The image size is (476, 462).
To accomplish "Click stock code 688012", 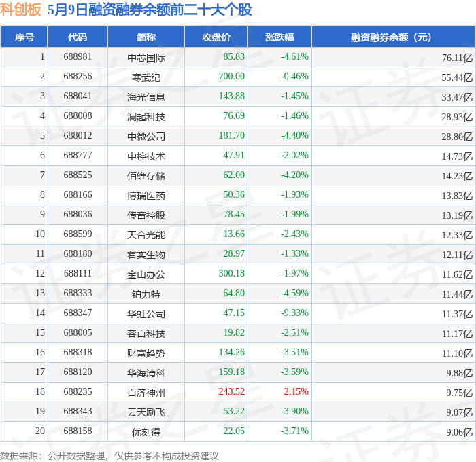I will [x=78, y=135].
